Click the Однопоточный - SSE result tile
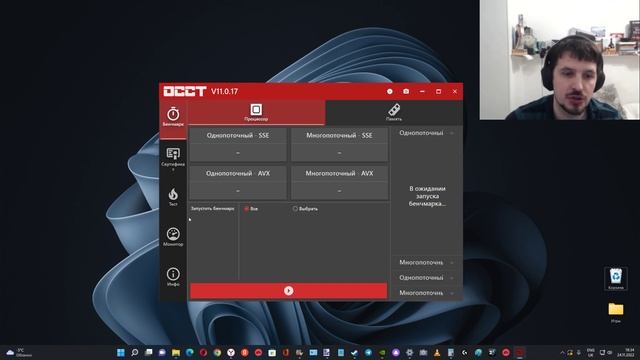Viewport: 640px width, 360px height. point(238,144)
